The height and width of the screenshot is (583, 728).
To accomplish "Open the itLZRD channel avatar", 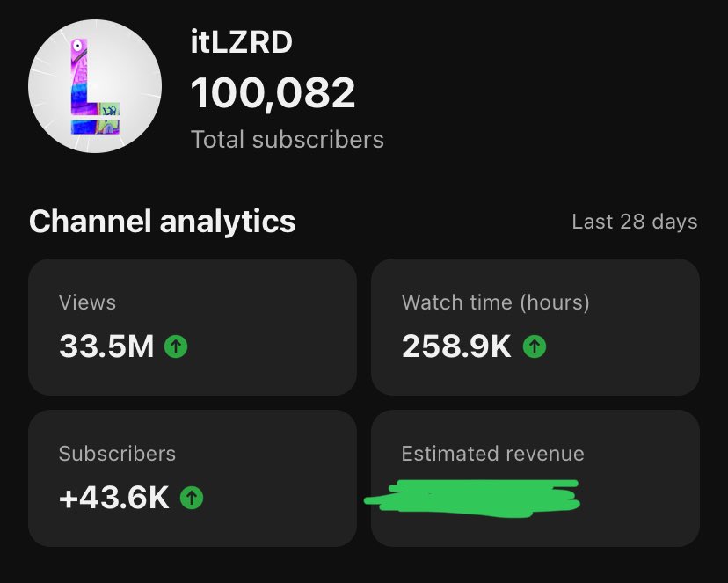I will pyautogui.click(x=95, y=86).
